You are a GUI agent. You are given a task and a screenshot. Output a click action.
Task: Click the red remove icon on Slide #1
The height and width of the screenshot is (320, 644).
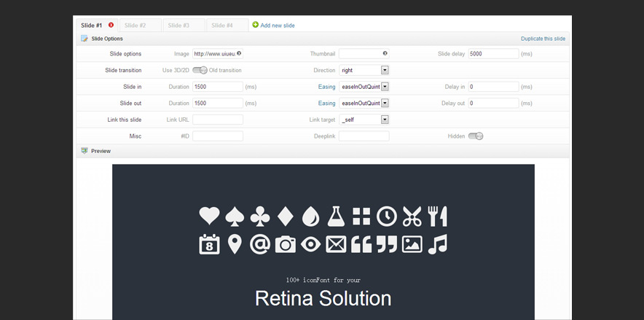point(111,25)
